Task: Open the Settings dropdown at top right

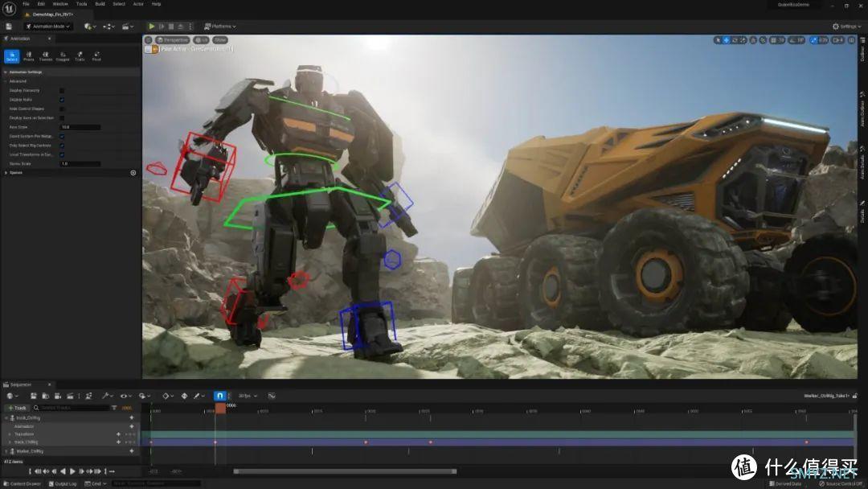Action: pyautogui.click(x=847, y=26)
